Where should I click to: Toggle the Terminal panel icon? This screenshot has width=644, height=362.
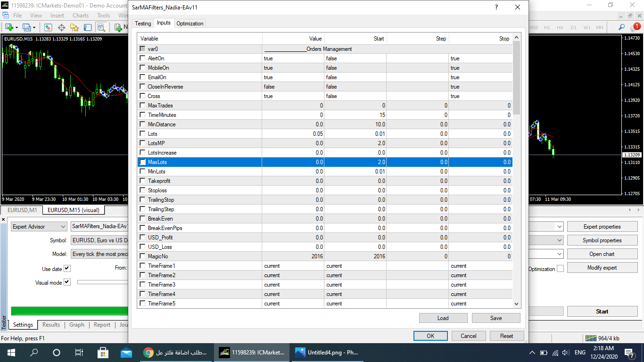[88, 27]
